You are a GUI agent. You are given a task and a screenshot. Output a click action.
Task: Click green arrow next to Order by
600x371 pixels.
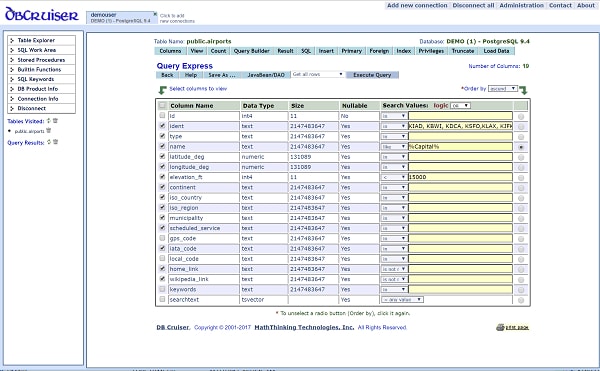523,90
